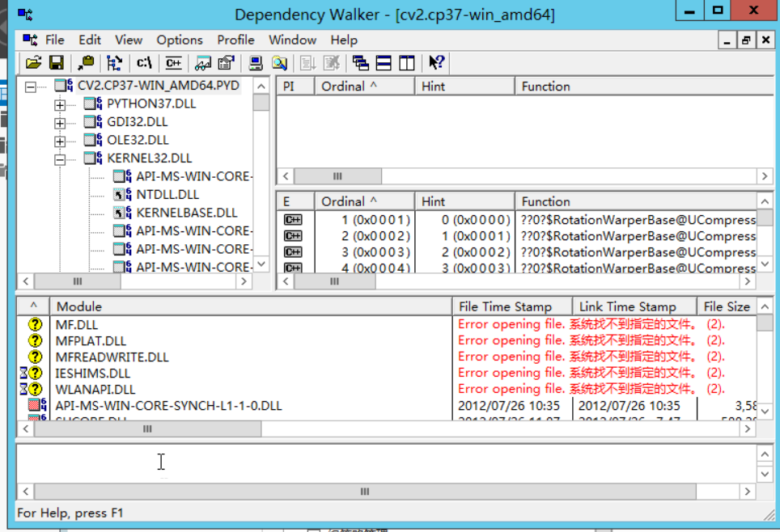Open the Options menu
The height and width of the screenshot is (532, 780).
[180, 40]
